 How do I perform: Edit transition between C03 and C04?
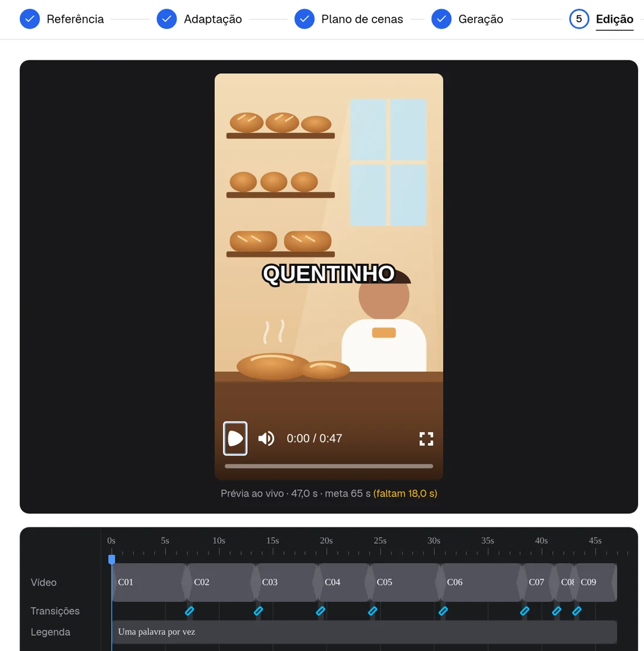pyautogui.click(x=321, y=611)
